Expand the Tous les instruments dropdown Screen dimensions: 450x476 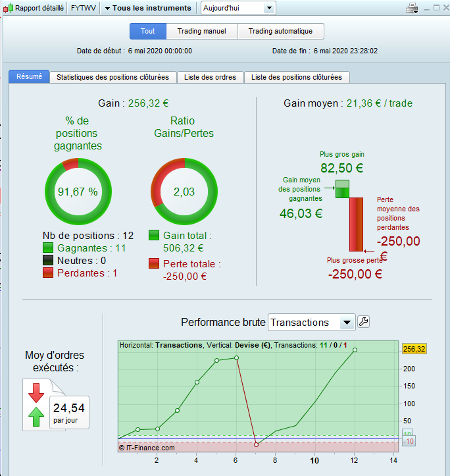click(x=148, y=8)
